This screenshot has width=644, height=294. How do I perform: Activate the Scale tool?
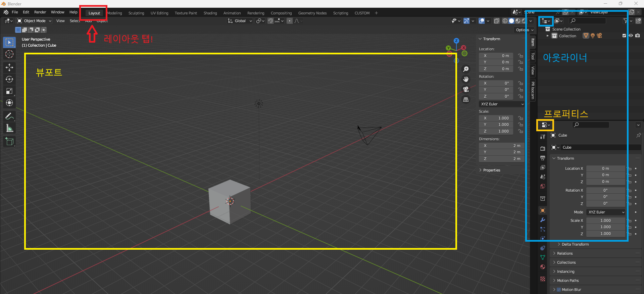[x=9, y=91]
